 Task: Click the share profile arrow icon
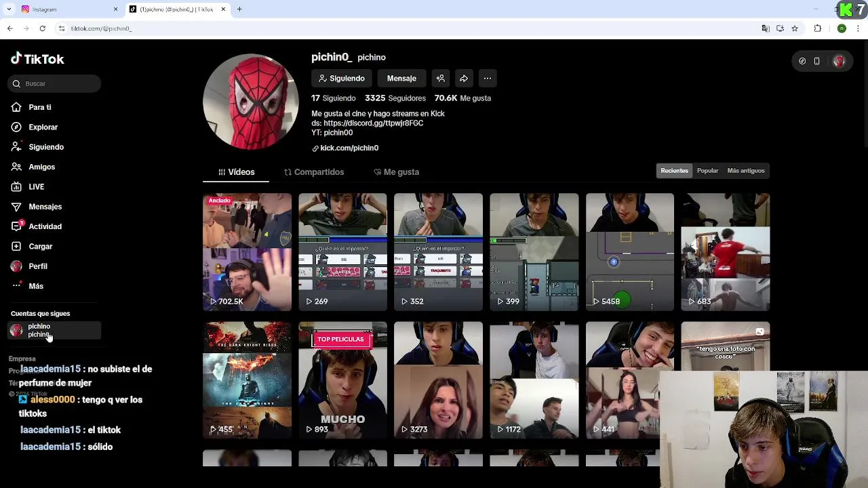pos(464,79)
